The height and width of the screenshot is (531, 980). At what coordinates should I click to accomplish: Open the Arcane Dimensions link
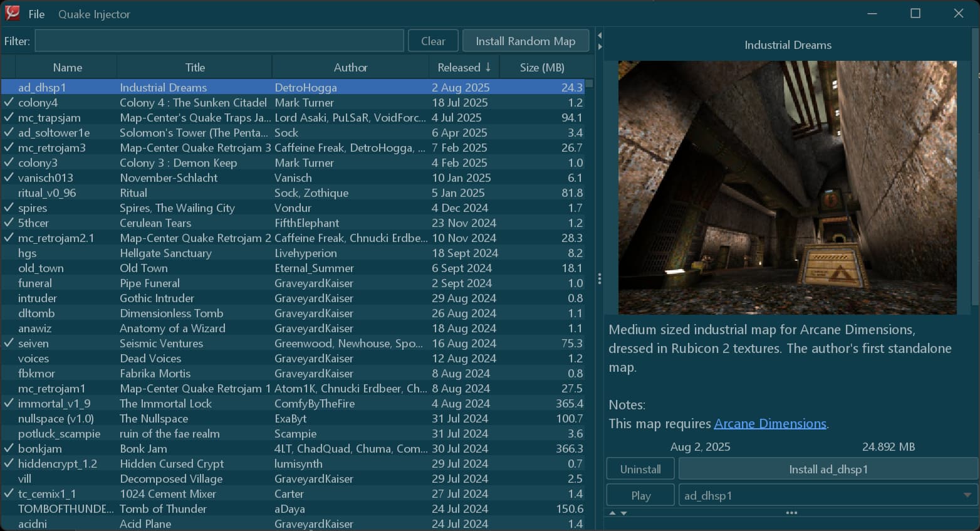(770, 424)
